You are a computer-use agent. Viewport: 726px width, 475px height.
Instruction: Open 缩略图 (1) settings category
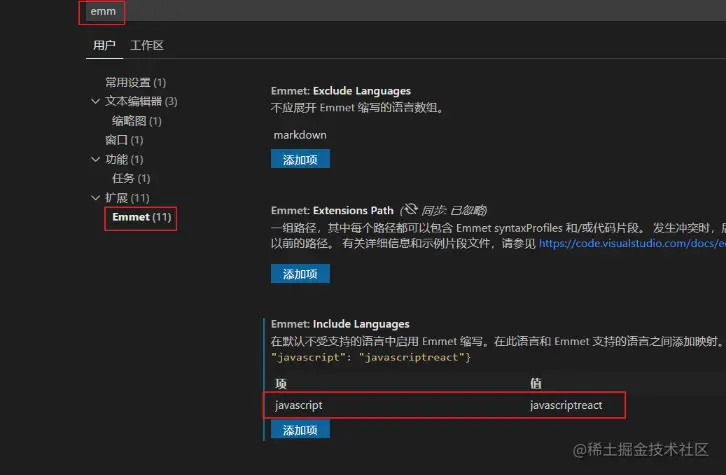tap(137, 121)
